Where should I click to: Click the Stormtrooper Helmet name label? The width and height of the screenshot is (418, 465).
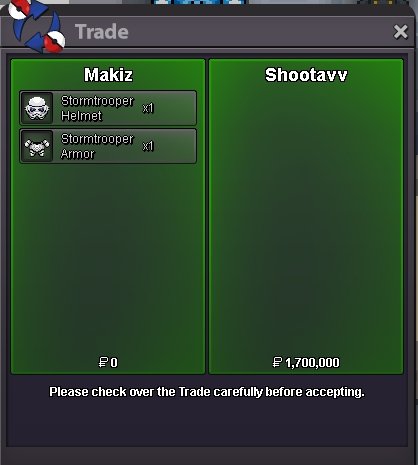click(x=97, y=108)
